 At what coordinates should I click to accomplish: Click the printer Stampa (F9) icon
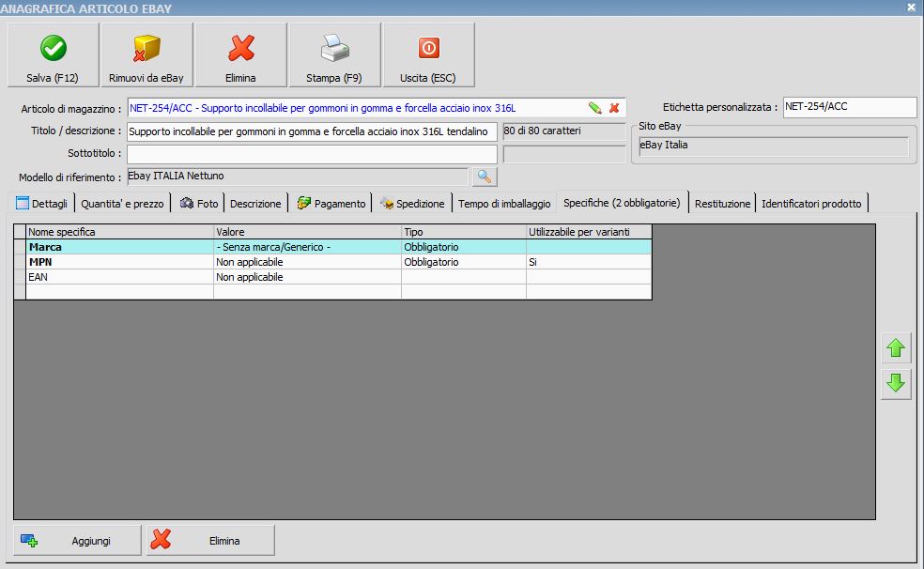pos(334,48)
